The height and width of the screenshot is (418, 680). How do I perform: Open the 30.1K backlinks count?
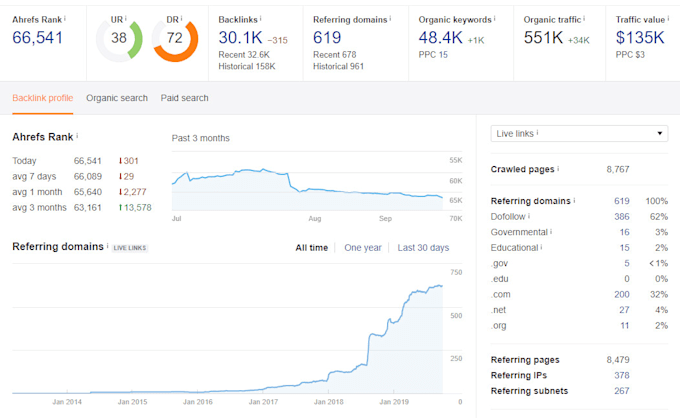pyautogui.click(x=240, y=38)
